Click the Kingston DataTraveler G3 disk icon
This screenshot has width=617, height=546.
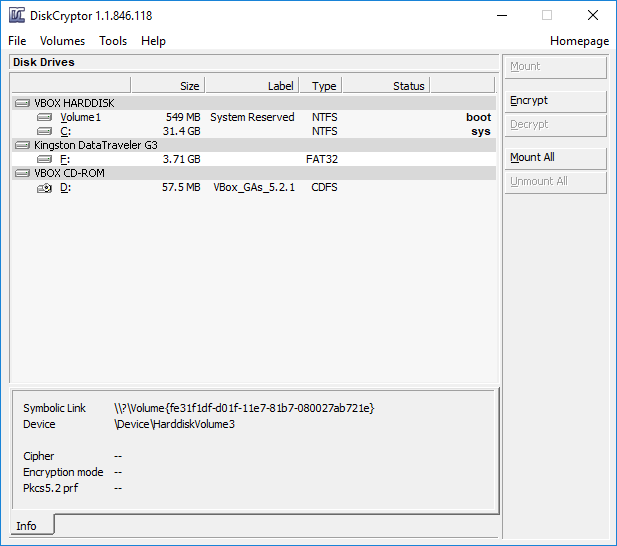(x=23, y=145)
